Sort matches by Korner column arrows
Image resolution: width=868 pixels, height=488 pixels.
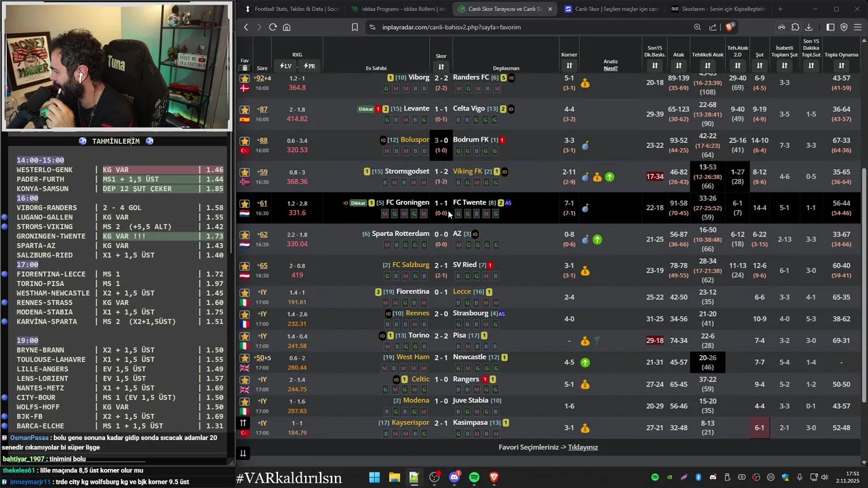click(x=569, y=66)
